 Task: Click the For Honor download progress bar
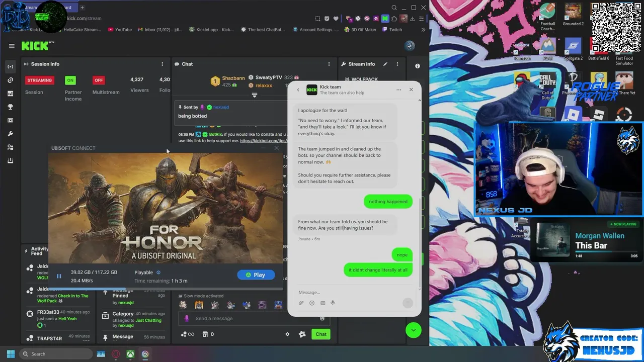point(166,289)
